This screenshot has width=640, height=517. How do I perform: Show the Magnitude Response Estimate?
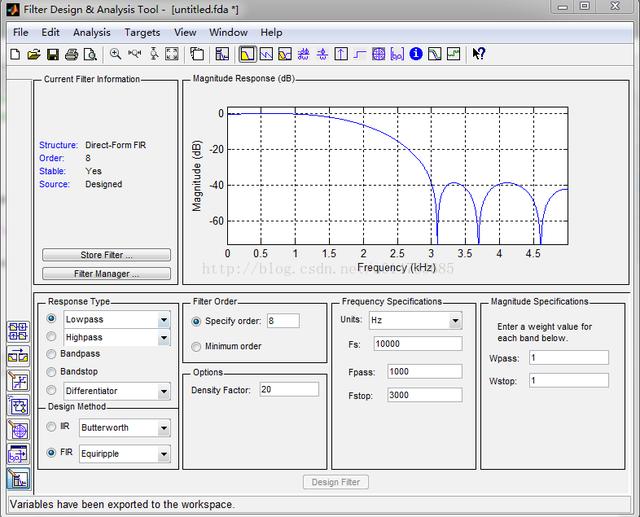[x=435, y=54]
